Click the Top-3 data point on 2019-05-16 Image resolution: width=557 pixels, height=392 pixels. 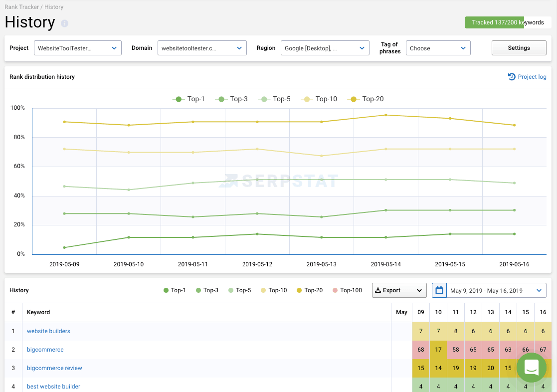(x=515, y=210)
